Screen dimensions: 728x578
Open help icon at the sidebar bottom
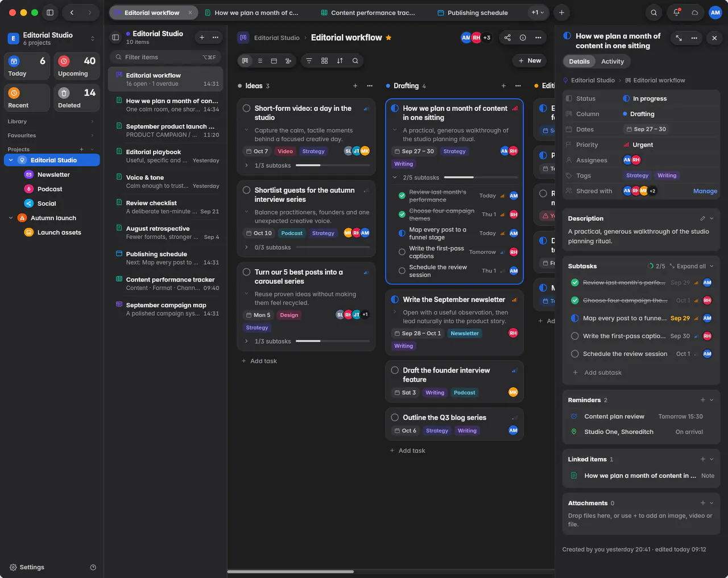(93, 567)
